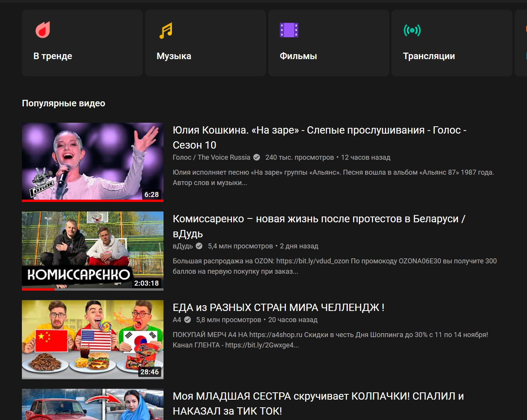Screen dimensions: 527x420
Task: Click verified checkmark beside вДудь channel
Action: pyautogui.click(x=199, y=246)
